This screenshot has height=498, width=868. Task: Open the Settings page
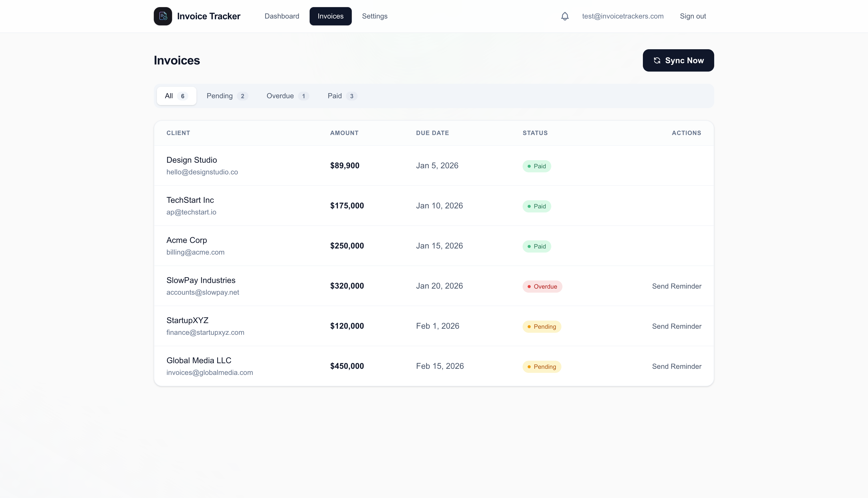pos(375,16)
